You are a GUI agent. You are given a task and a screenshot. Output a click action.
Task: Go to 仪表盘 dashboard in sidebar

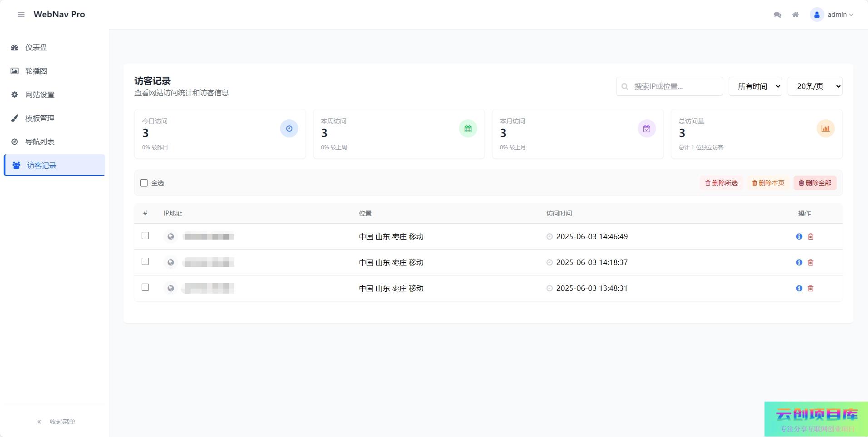pos(36,48)
